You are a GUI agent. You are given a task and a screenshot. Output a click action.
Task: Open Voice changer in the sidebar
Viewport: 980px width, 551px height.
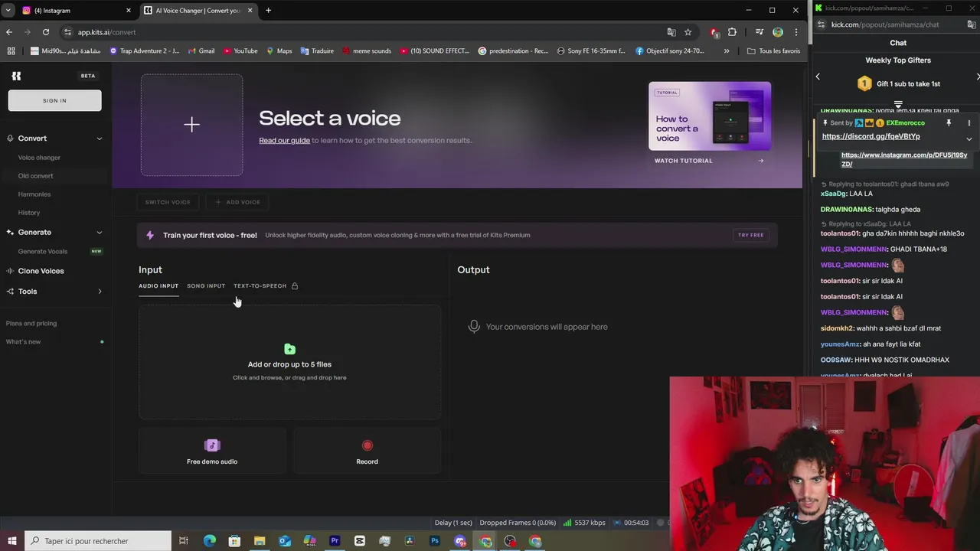(x=39, y=158)
